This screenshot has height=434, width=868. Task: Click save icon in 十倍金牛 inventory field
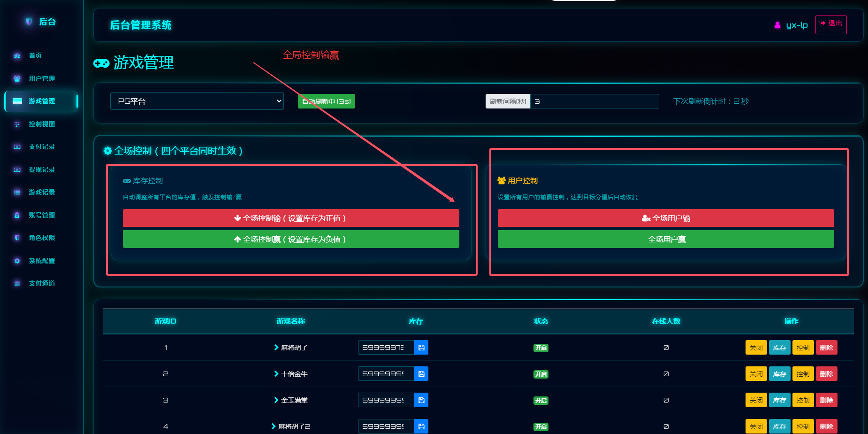point(421,374)
